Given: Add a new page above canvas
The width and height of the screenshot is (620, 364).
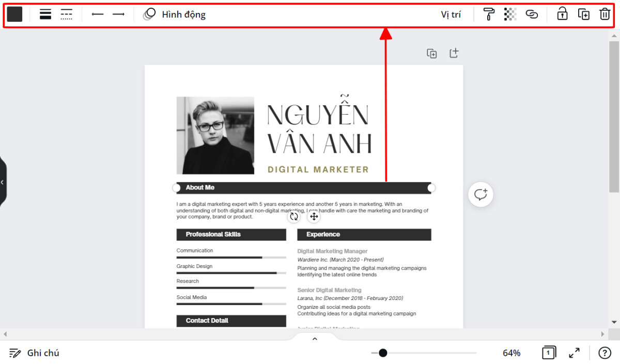Looking at the screenshot, I should click(x=454, y=53).
